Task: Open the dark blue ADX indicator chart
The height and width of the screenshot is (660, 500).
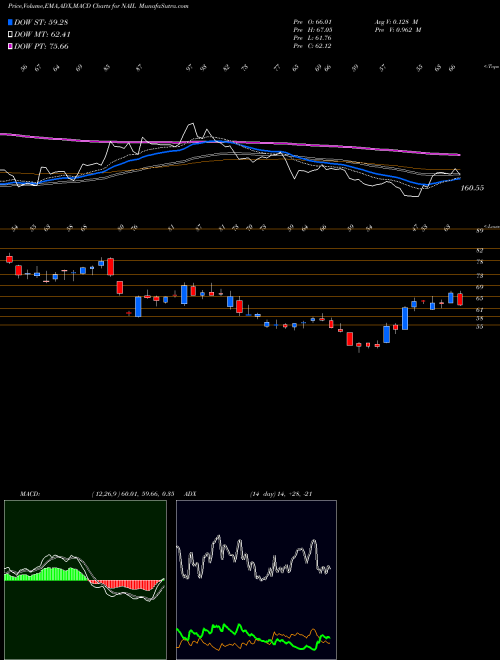Action: click(256, 580)
